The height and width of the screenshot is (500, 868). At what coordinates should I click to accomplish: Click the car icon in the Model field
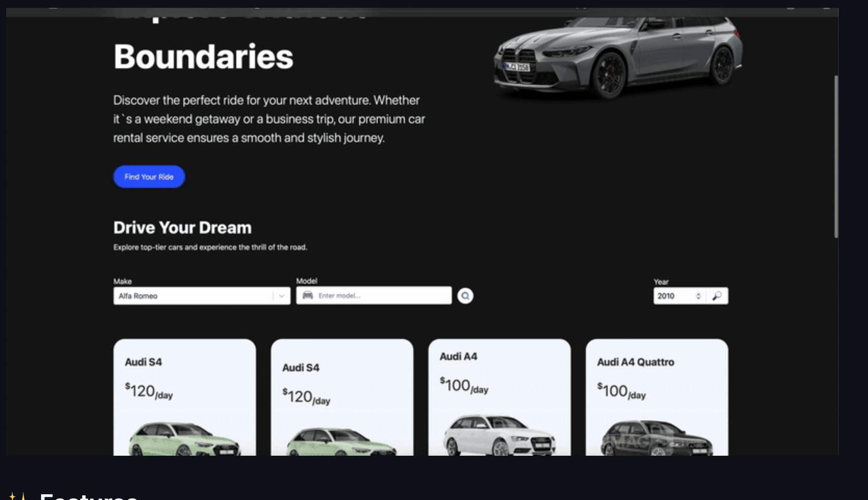tap(308, 295)
